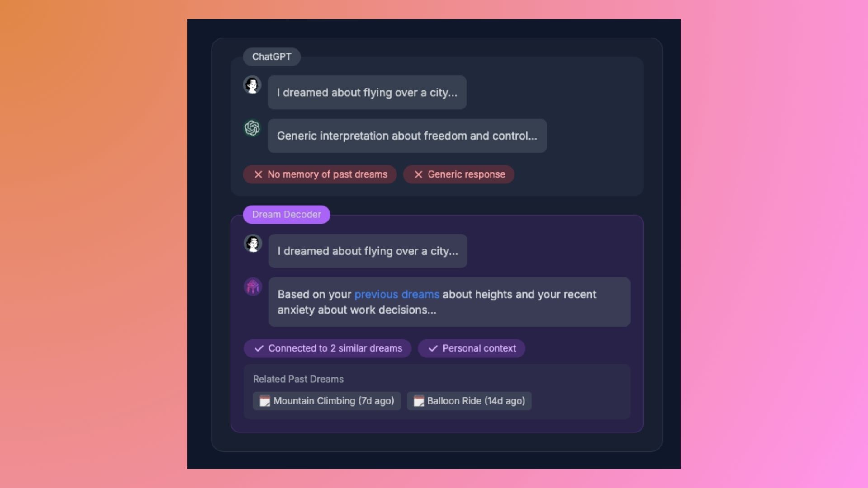Click the Personal context checkmark badge
Screen dimensions: 868x488
[x=471, y=348]
